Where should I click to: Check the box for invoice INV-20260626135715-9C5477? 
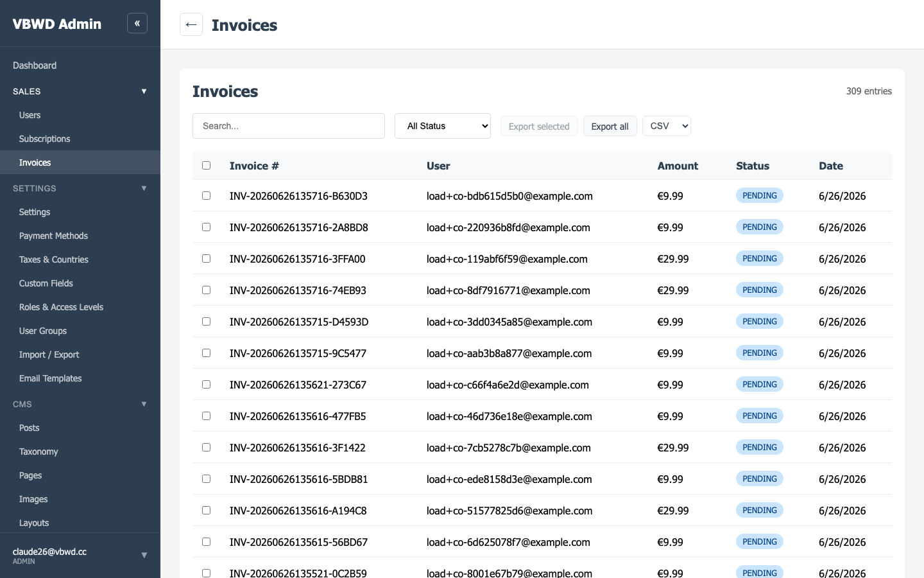(206, 353)
